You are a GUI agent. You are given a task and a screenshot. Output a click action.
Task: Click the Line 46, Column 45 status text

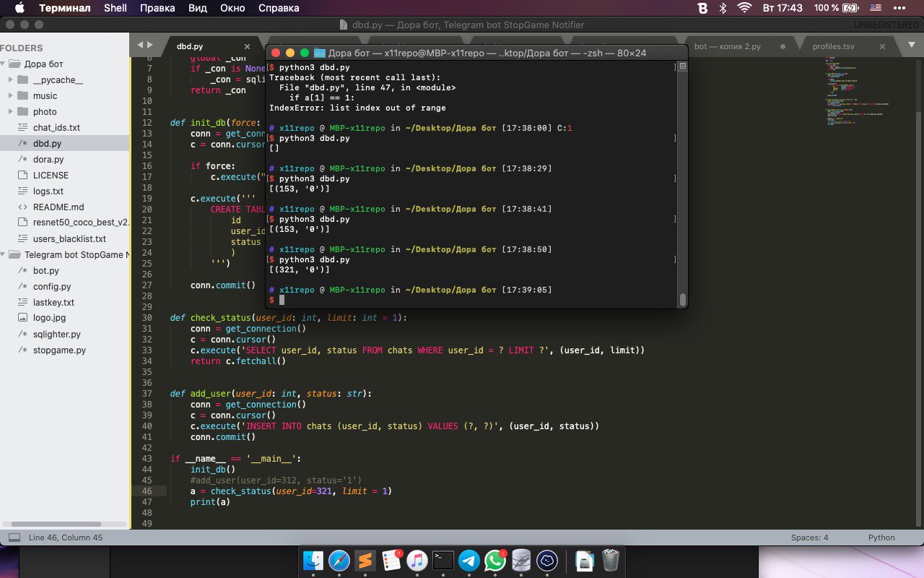(66, 538)
